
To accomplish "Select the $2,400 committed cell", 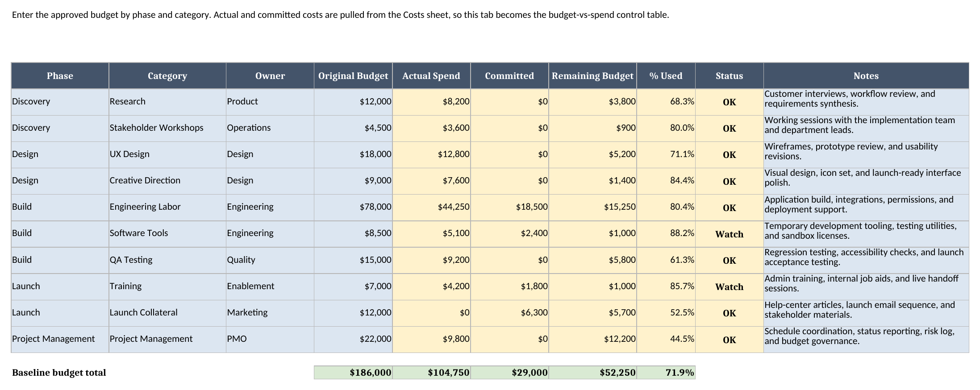I will point(509,233).
